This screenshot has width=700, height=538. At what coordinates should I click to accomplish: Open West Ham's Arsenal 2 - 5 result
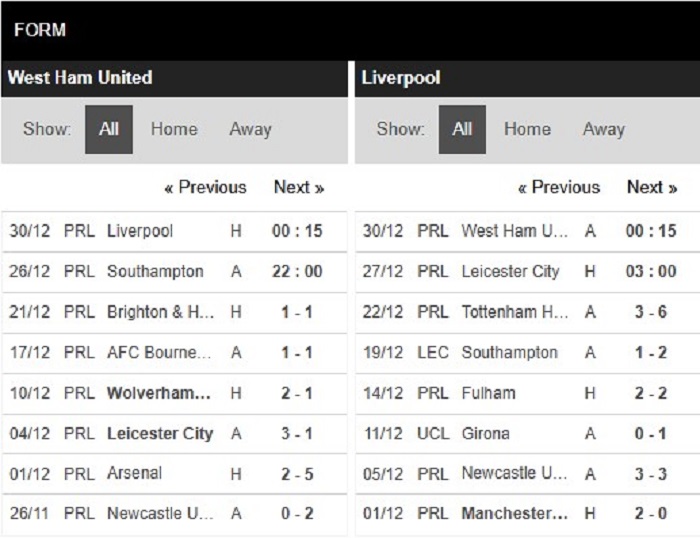point(174,474)
